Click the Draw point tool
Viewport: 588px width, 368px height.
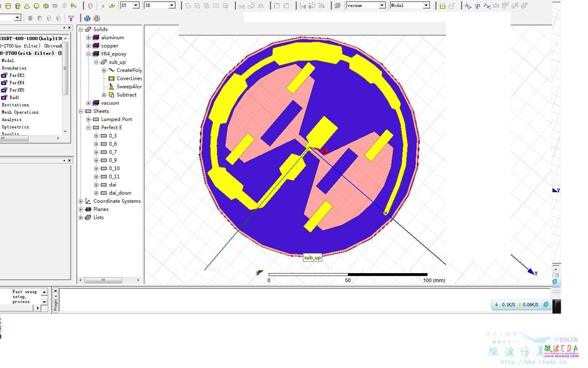tap(103, 6)
